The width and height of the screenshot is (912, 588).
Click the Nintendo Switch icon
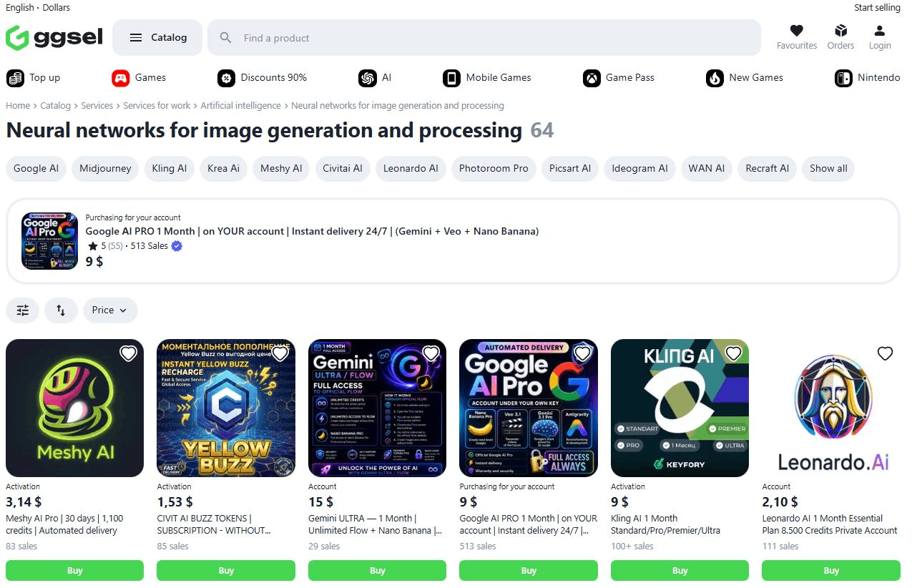coord(843,78)
